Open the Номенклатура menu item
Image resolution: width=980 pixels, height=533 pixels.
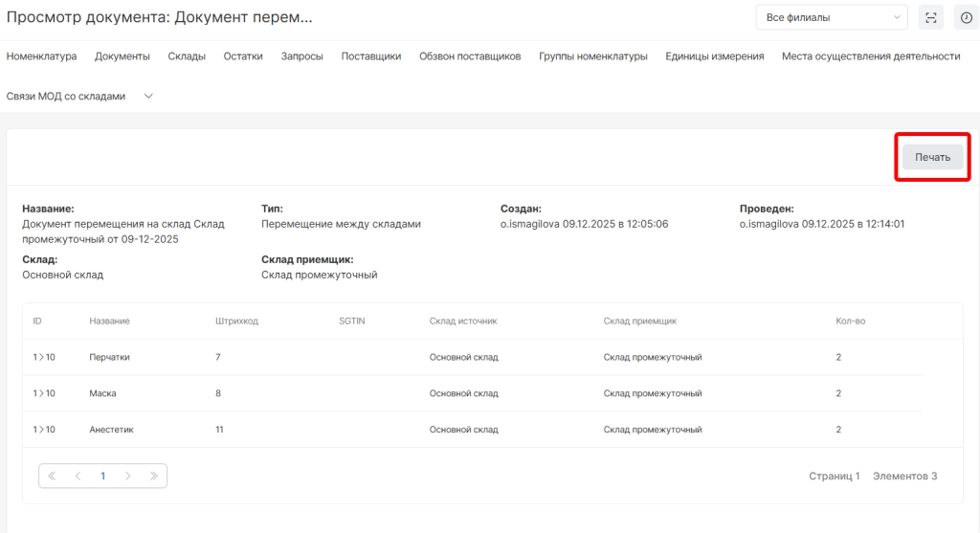tap(41, 56)
